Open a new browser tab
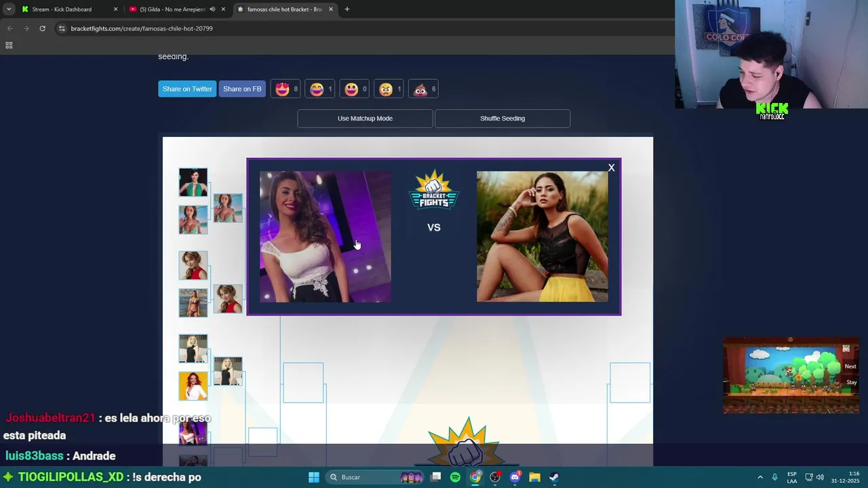Viewport: 868px width, 488px height. (x=347, y=9)
